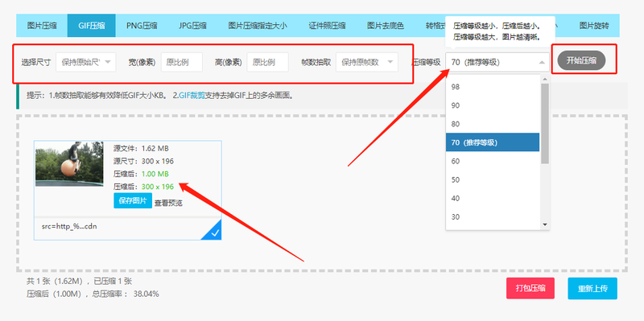
Task: Open the 选择尺寸 dropdown
Action: [x=86, y=63]
